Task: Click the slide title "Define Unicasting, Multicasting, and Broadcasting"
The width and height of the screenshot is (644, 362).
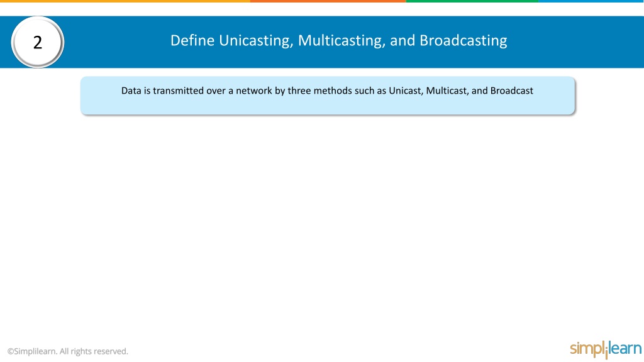Action: 338,41
